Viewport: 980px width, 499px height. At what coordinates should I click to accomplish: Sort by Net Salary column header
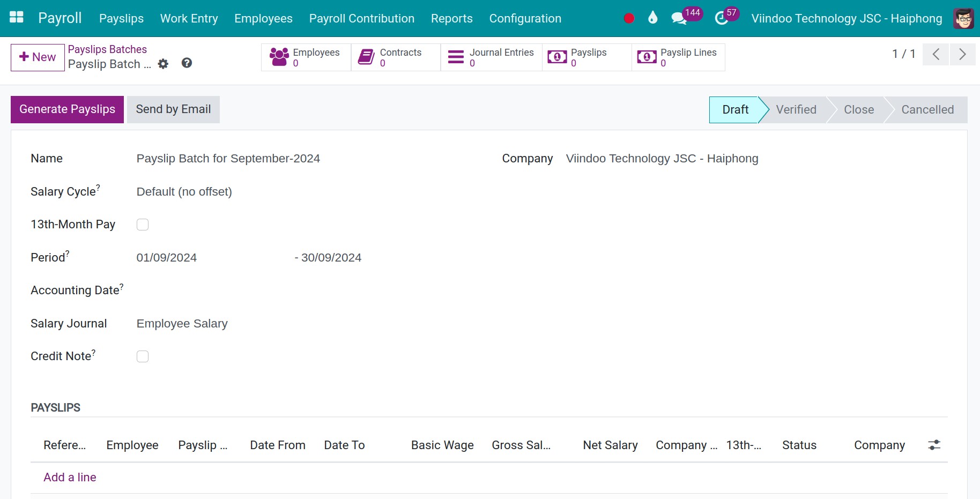pos(610,445)
